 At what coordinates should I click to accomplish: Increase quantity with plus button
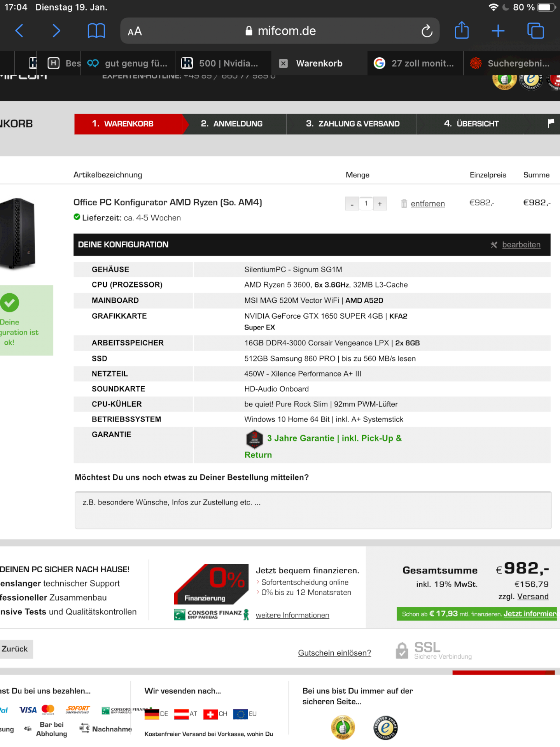380,203
